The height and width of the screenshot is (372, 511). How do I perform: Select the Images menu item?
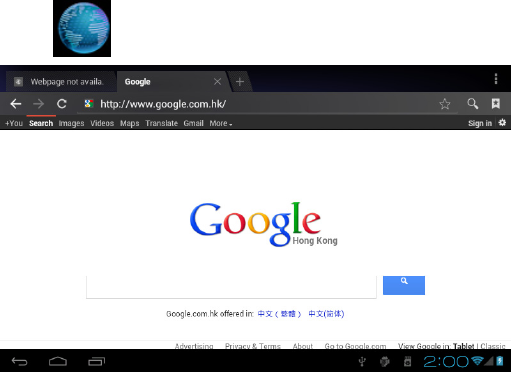pos(71,123)
